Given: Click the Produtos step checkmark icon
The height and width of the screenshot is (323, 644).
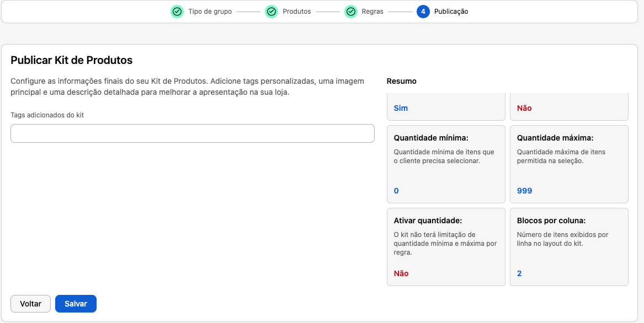Looking at the screenshot, I should [272, 12].
